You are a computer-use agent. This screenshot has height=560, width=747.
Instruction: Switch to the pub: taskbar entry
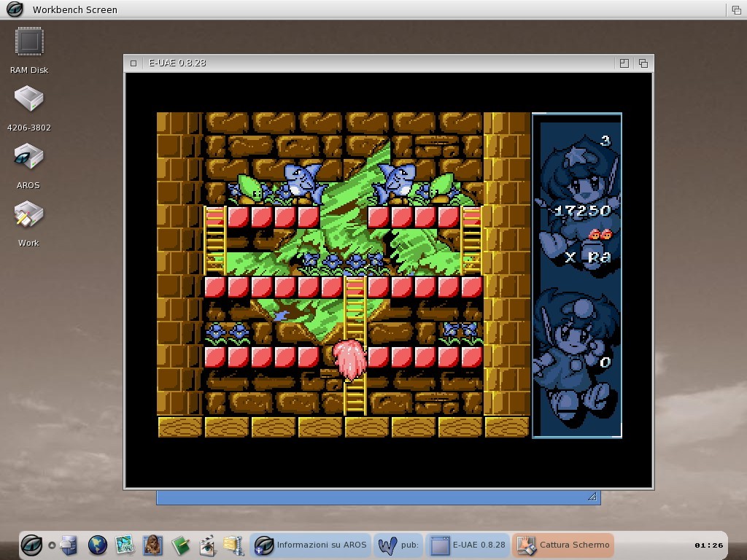click(398, 545)
